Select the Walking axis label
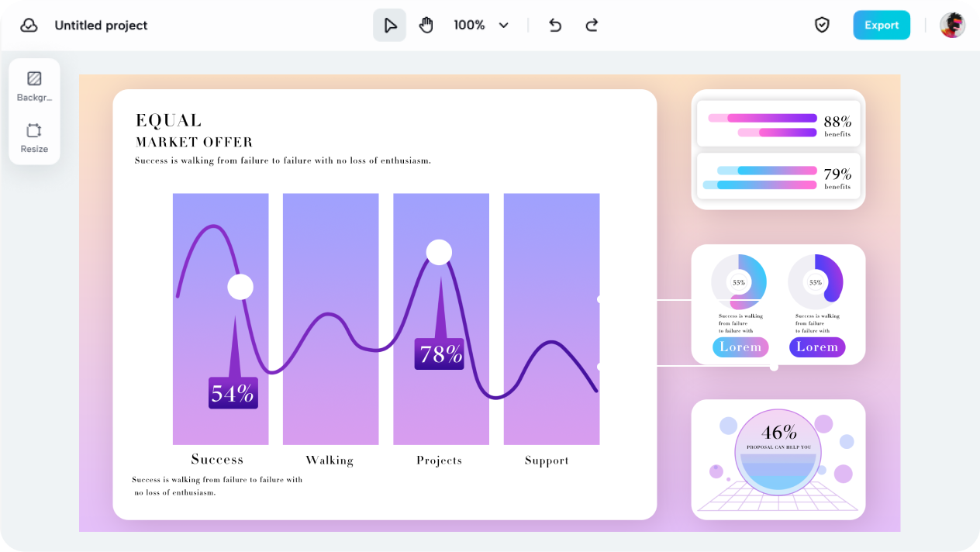 tap(330, 461)
